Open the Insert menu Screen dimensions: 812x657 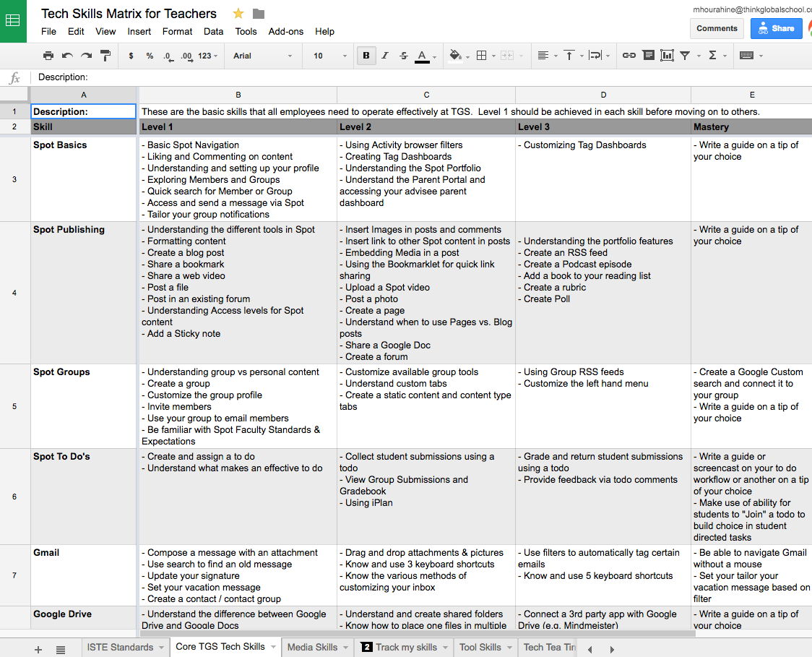(x=139, y=32)
